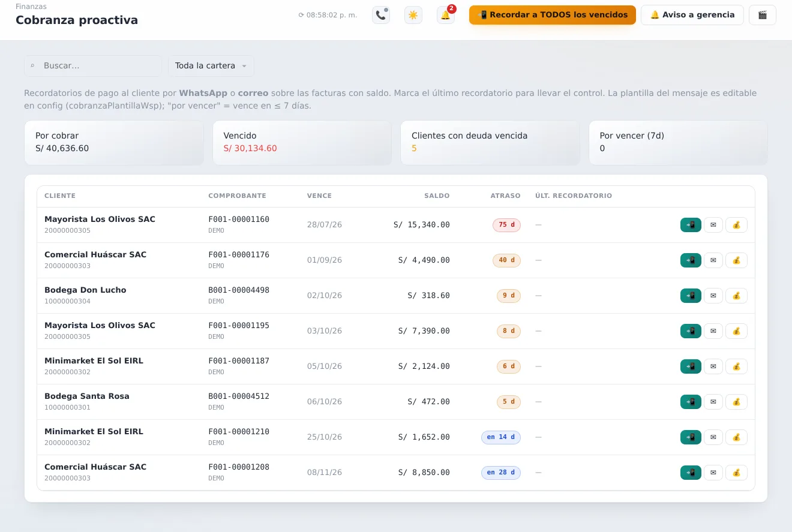Viewport: 792px width, 532px height.
Task: Send WhatsApp reminder for invoice F001-00001208
Action: 691,473
